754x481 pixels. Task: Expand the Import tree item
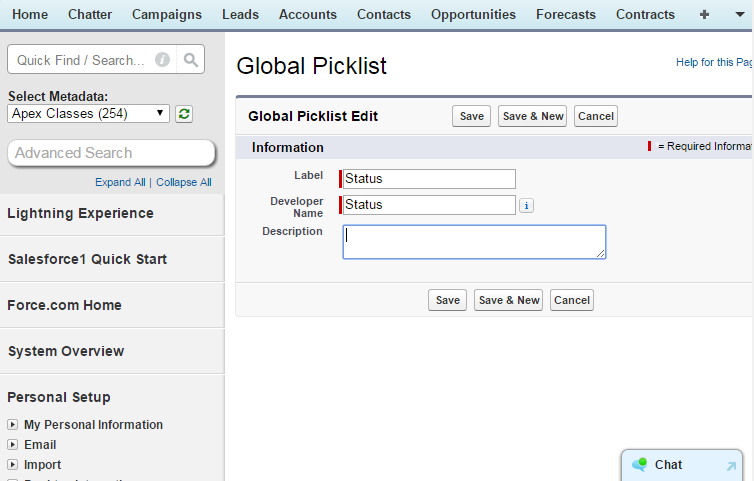[x=13, y=465]
